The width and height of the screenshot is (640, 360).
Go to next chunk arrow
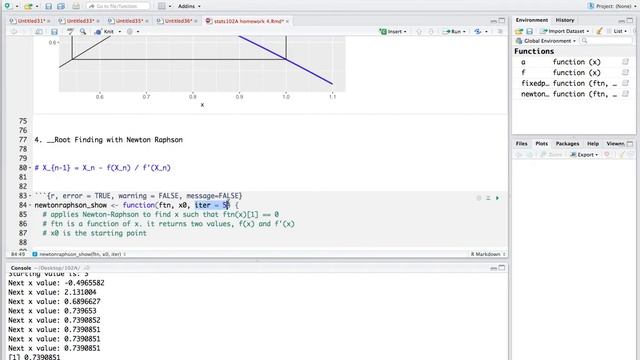(x=431, y=31)
